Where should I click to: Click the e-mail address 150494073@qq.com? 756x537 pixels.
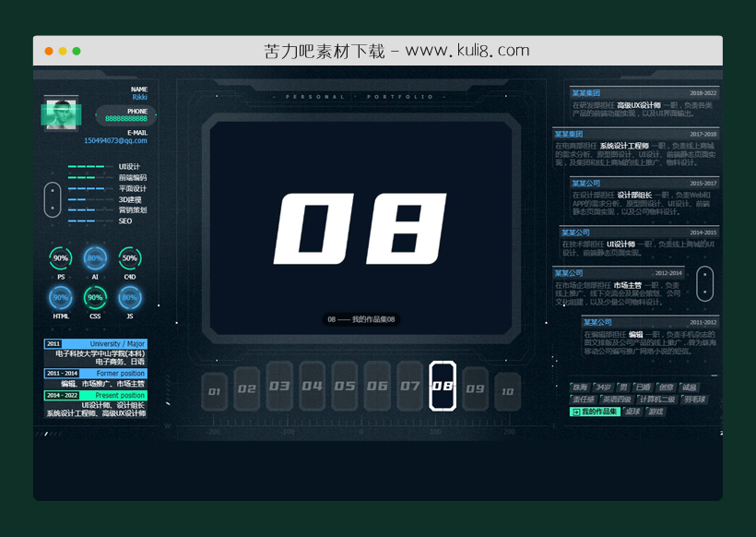click(x=115, y=141)
